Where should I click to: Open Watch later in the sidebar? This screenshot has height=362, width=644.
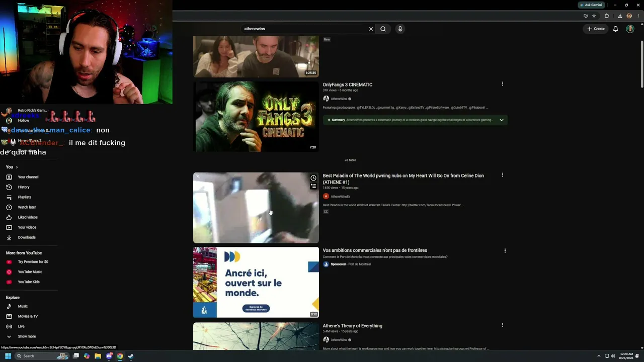[27, 207]
